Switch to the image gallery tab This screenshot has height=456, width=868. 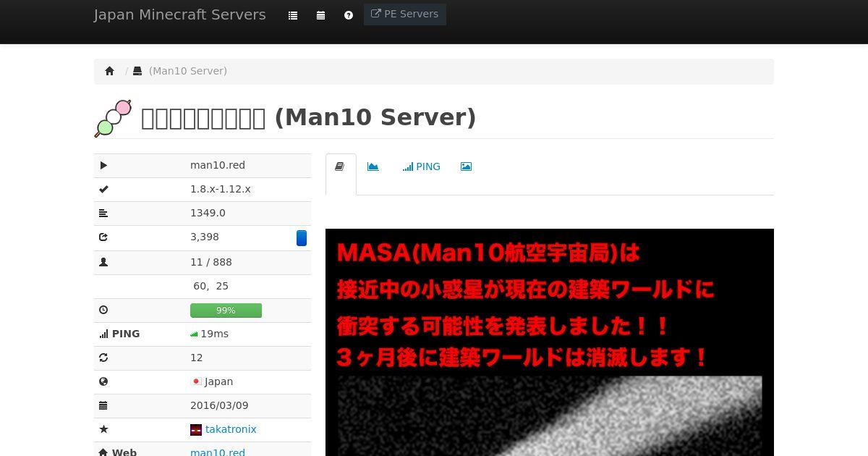point(467,166)
